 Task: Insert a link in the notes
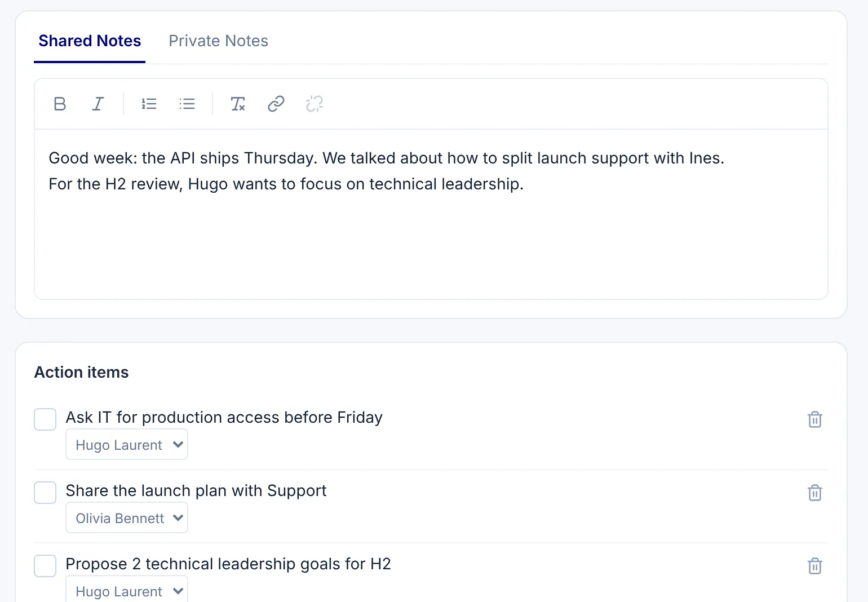276,104
